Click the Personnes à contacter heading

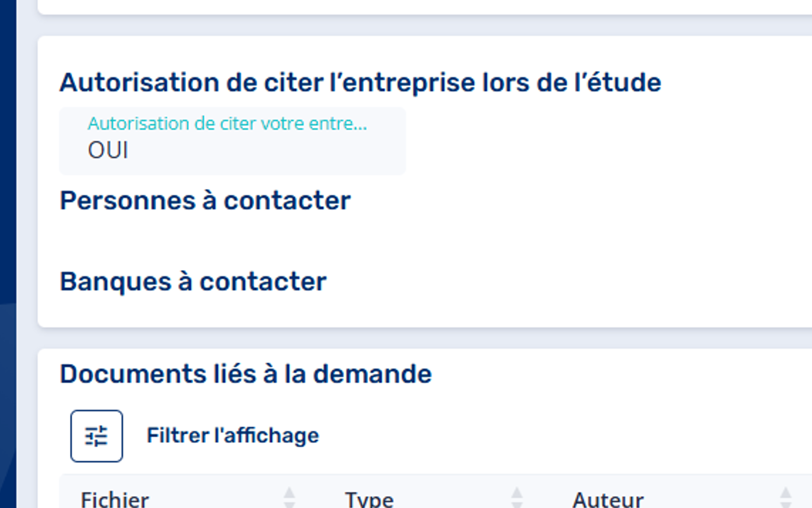205,201
